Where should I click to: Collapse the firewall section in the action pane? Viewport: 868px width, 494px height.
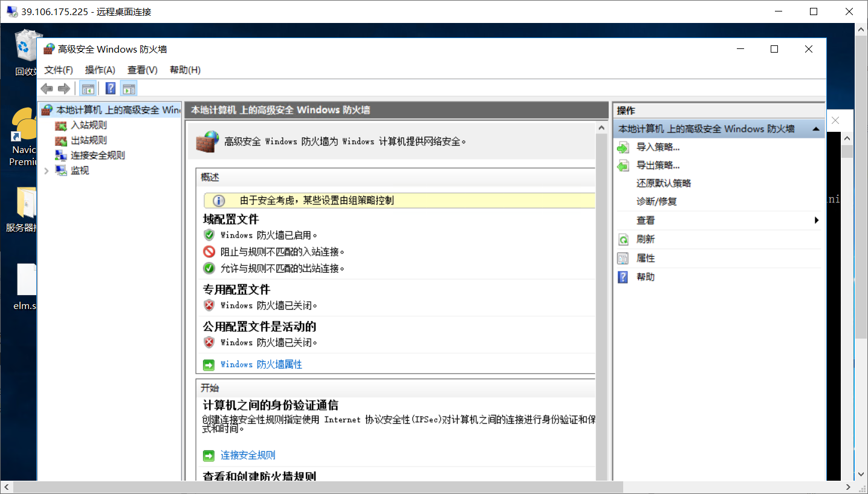(x=815, y=128)
